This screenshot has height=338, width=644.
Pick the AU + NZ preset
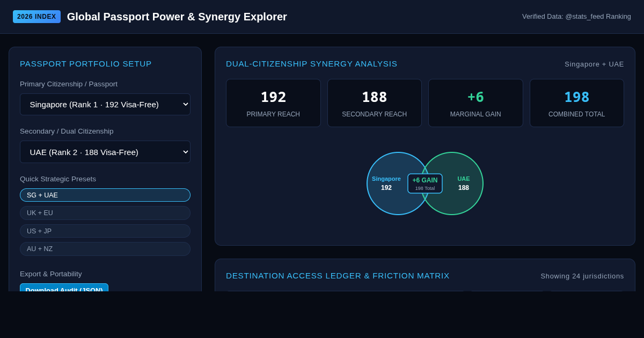pyautogui.click(x=105, y=249)
